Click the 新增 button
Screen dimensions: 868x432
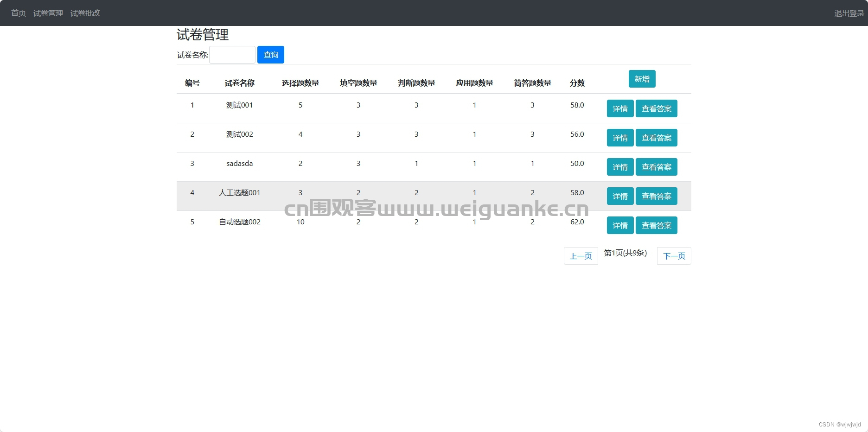642,79
